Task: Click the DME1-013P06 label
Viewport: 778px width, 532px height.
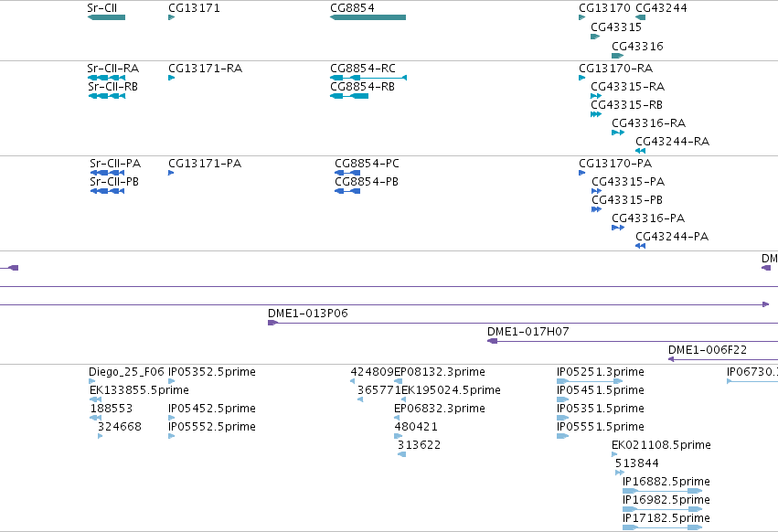Action: 307,314
